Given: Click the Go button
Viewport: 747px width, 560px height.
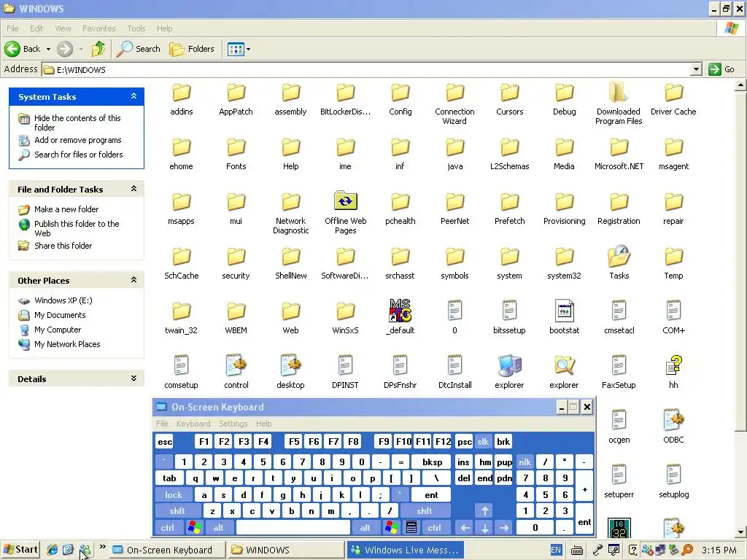Looking at the screenshot, I should (x=722, y=69).
